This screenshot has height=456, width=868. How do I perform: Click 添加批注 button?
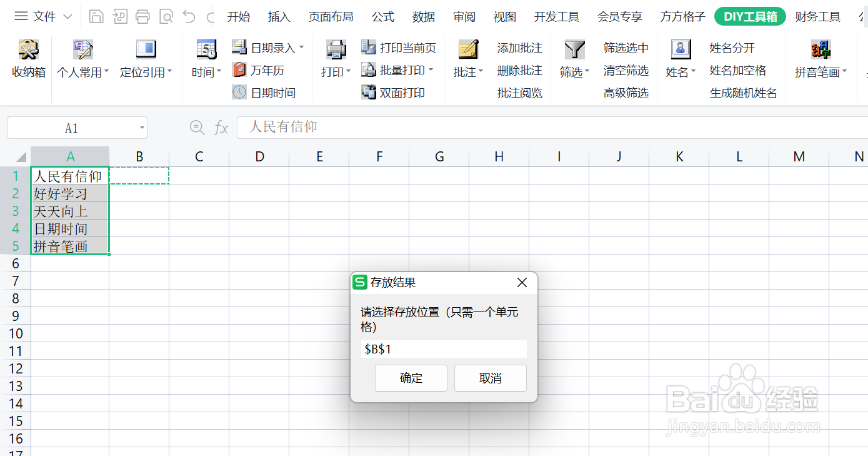pos(520,48)
